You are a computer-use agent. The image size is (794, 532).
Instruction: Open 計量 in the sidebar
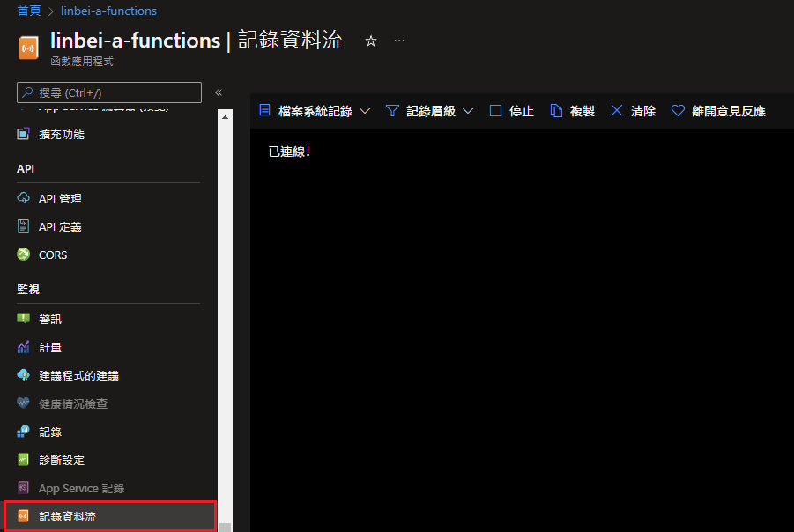coord(50,348)
